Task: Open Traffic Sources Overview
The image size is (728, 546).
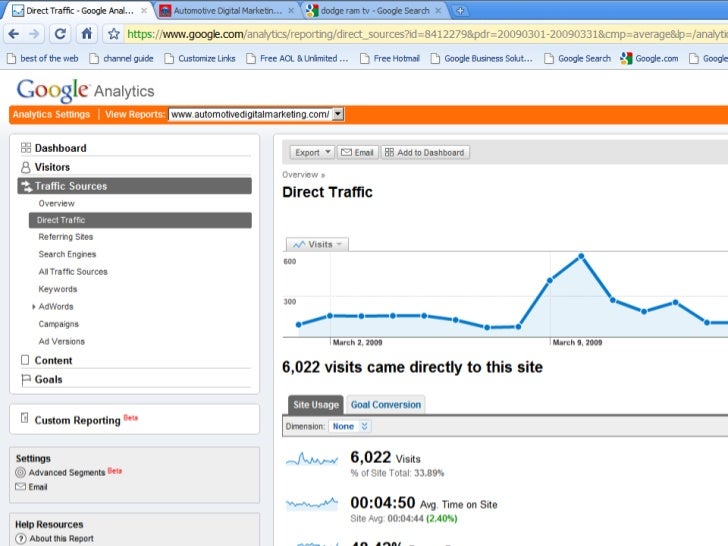Action: (x=56, y=203)
